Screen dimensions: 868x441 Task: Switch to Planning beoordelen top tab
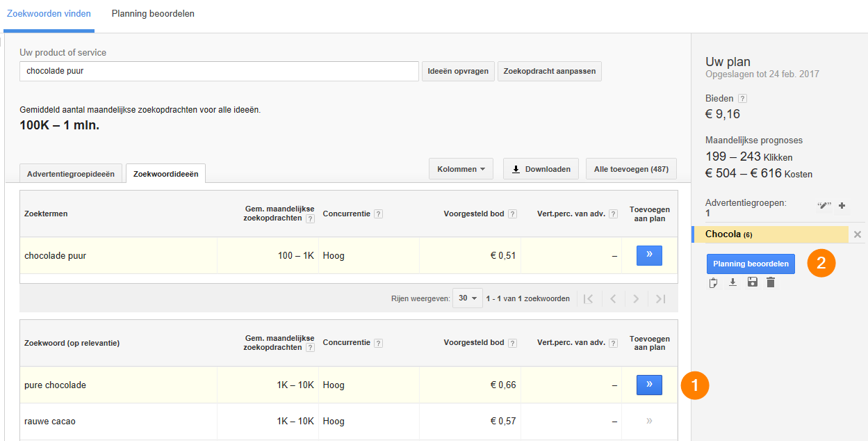click(x=153, y=14)
